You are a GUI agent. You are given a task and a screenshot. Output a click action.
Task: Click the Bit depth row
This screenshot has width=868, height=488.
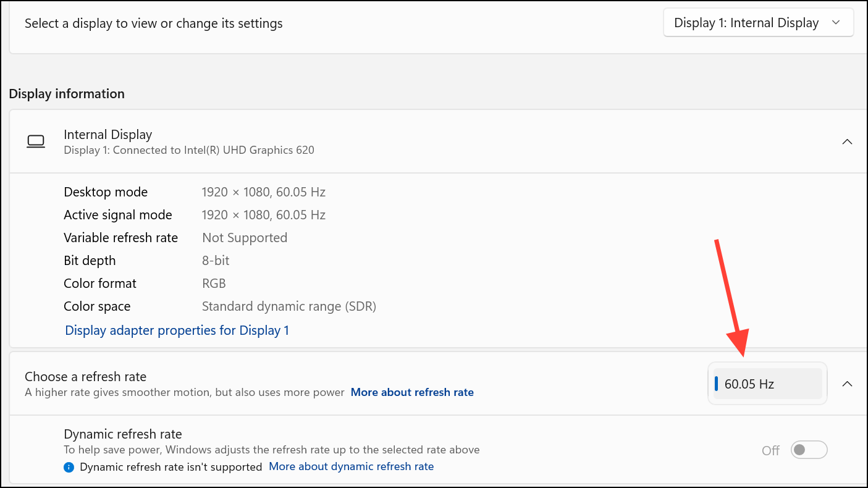90,260
